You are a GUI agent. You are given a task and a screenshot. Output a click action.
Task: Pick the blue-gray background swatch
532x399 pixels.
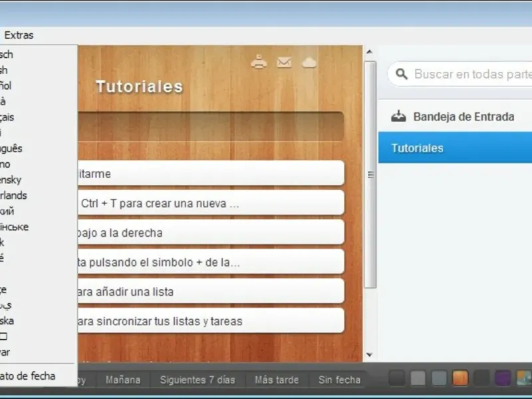coord(439,378)
